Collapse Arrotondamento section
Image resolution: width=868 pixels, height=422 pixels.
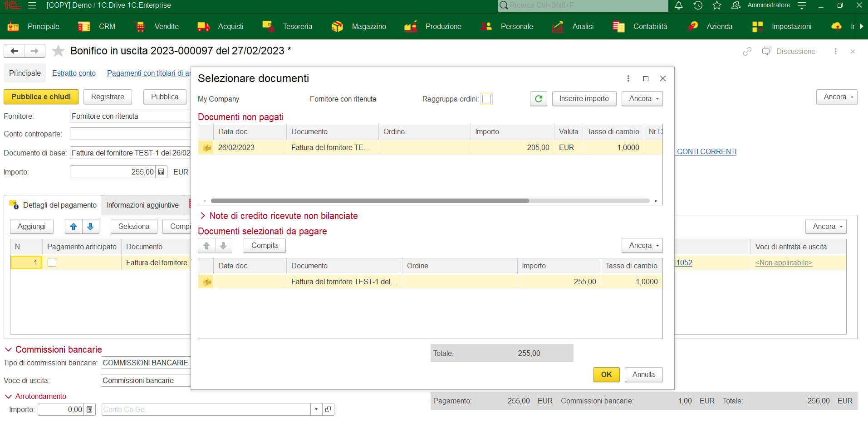[8, 396]
